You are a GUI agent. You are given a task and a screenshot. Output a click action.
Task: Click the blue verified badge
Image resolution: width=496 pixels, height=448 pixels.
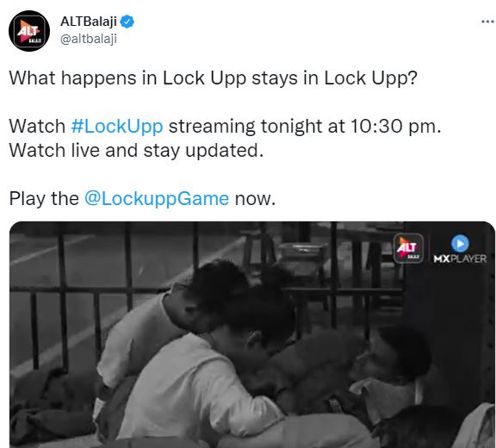(x=127, y=22)
